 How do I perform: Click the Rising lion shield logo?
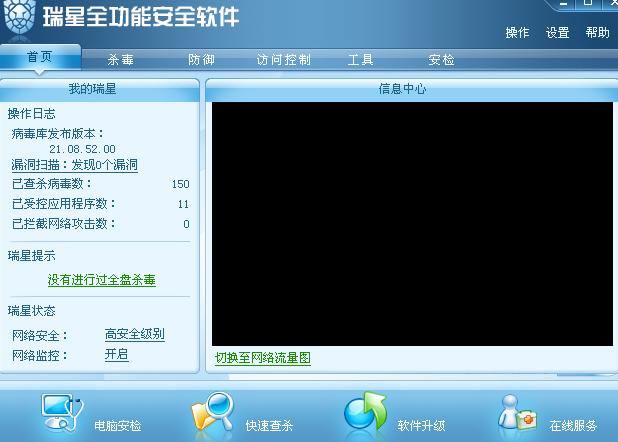(19, 18)
